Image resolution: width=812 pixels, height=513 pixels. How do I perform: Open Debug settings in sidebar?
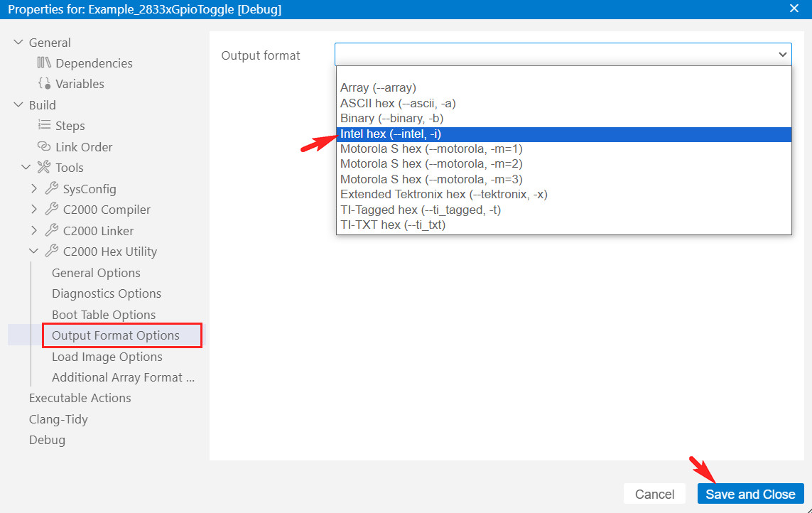(47, 440)
